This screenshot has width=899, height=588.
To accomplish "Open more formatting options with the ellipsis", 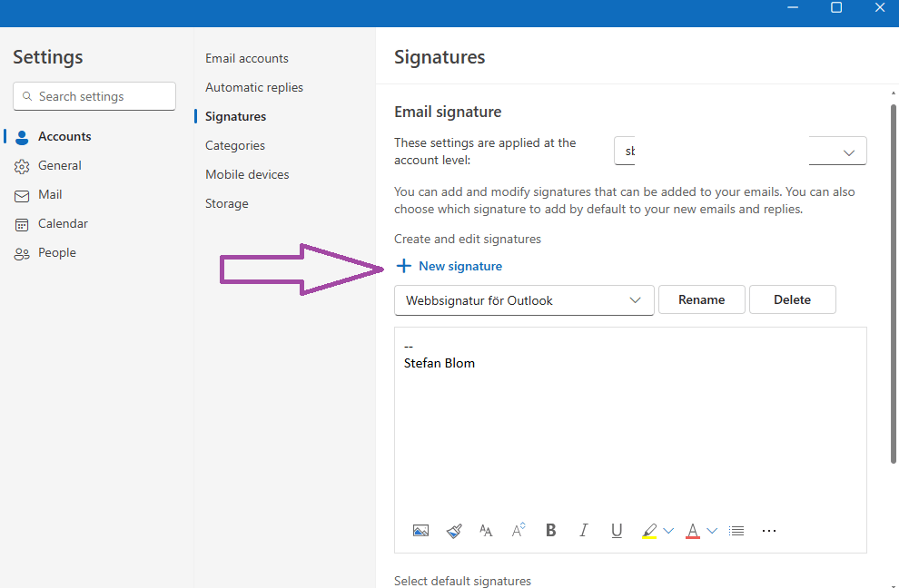I will click(769, 530).
